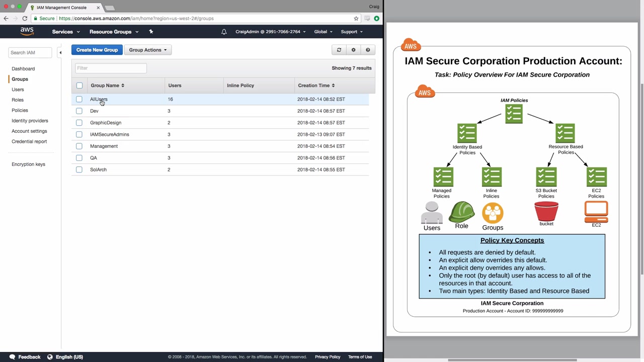
Task: Reload the browser page
Action: (x=25, y=19)
